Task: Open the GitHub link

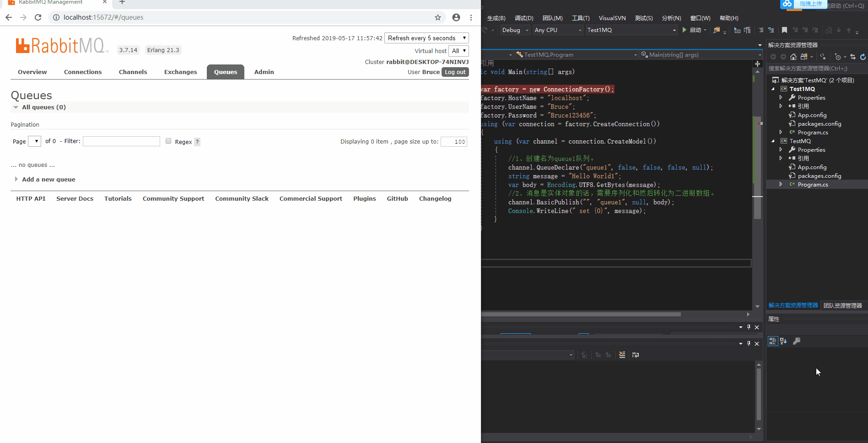Action: pyautogui.click(x=398, y=198)
